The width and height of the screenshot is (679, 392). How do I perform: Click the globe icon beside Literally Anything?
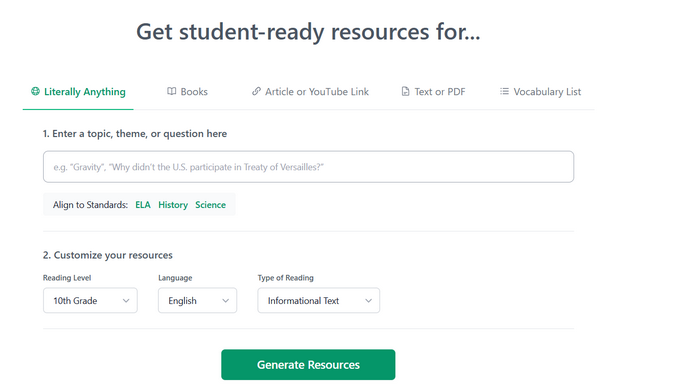pyautogui.click(x=35, y=91)
